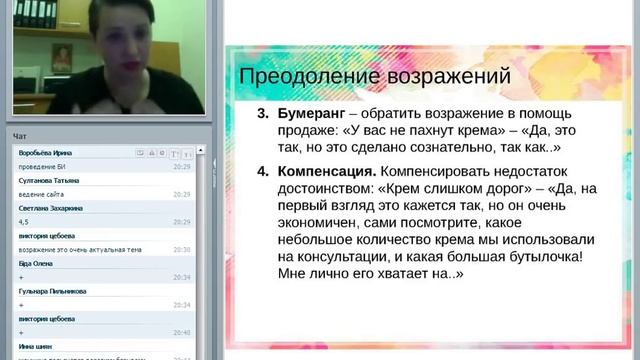Select chat message 'проведение БИ'
The width and height of the screenshot is (640, 360).
pyautogui.click(x=42, y=167)
